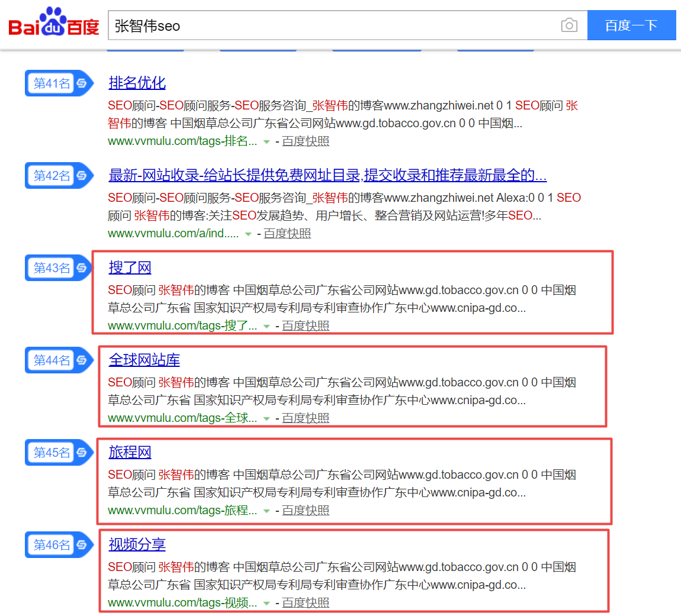Viewport: 681px width, 616px height.
Task: Click the 排名优化 result description snippet
Action: (x=343, y=114)
